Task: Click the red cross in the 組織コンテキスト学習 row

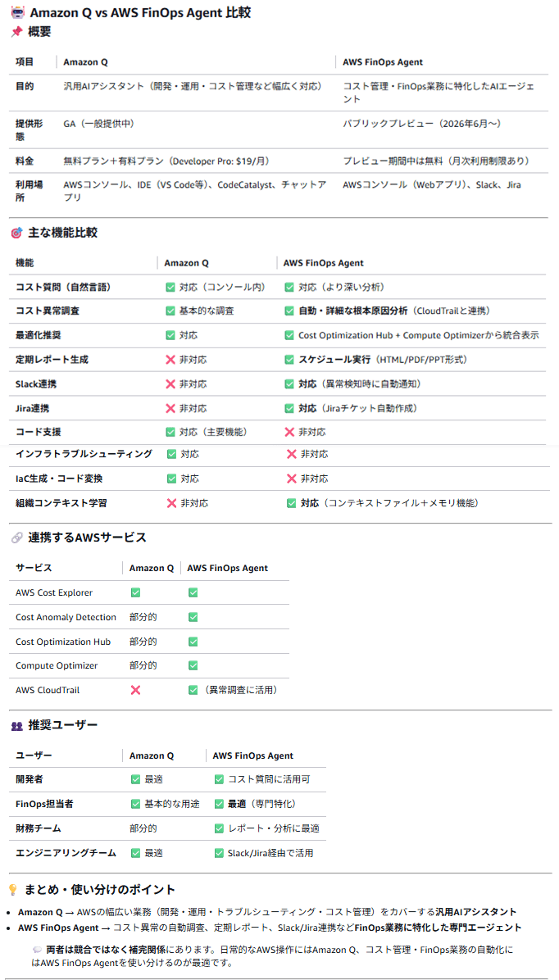Action: pyautogui.click(x=171, y=503)
